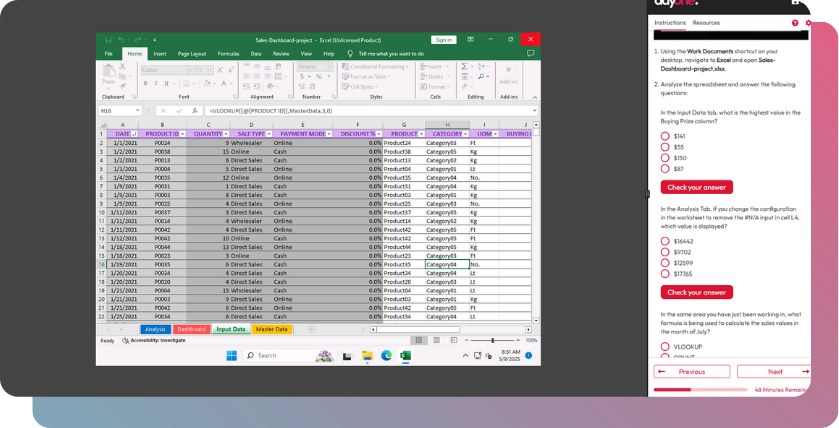
Task: Click the Insert Function fx icon
Action: [x=195, y=111]
